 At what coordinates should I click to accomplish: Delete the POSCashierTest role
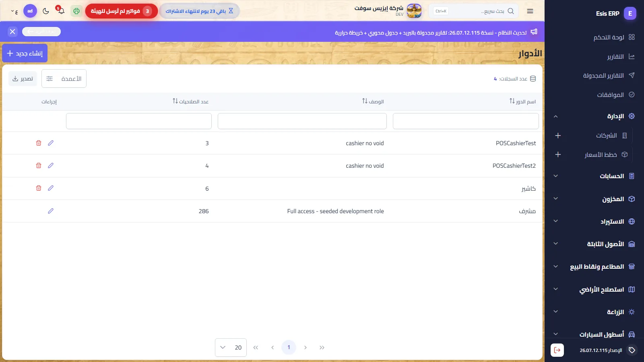[x=39, y=143]
